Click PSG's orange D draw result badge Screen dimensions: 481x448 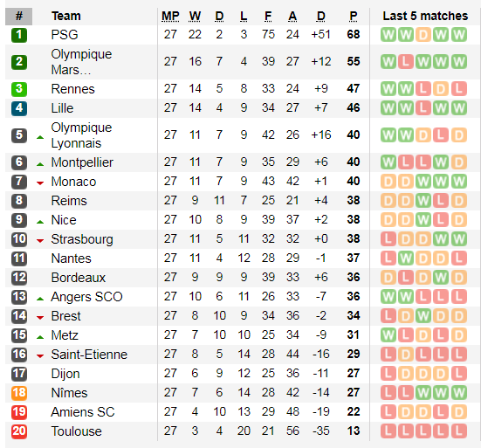click(x=423, y=35)
